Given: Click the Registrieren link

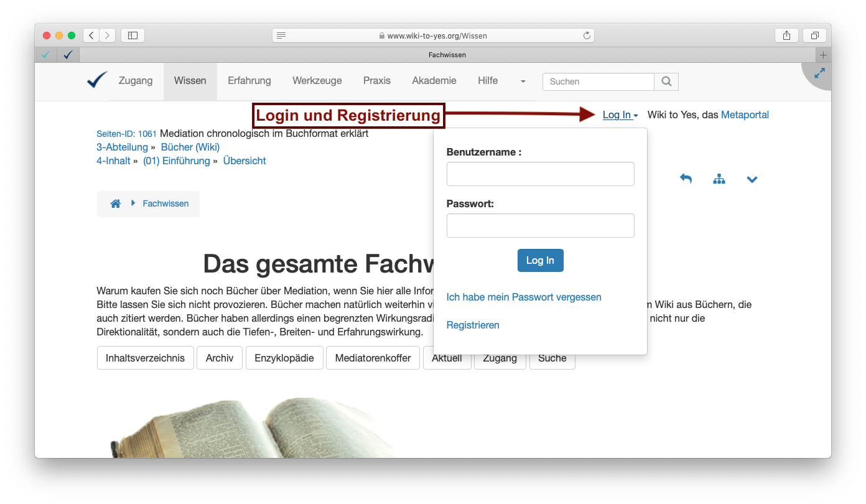Looking at the screenshot, I should coord(473,325).
